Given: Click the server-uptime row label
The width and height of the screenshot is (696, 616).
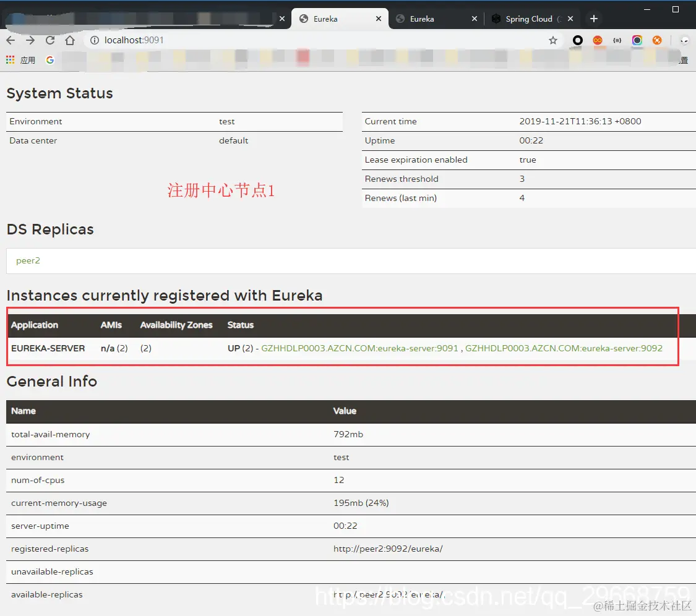Looking at the screenshot, I should pos(40,526).
